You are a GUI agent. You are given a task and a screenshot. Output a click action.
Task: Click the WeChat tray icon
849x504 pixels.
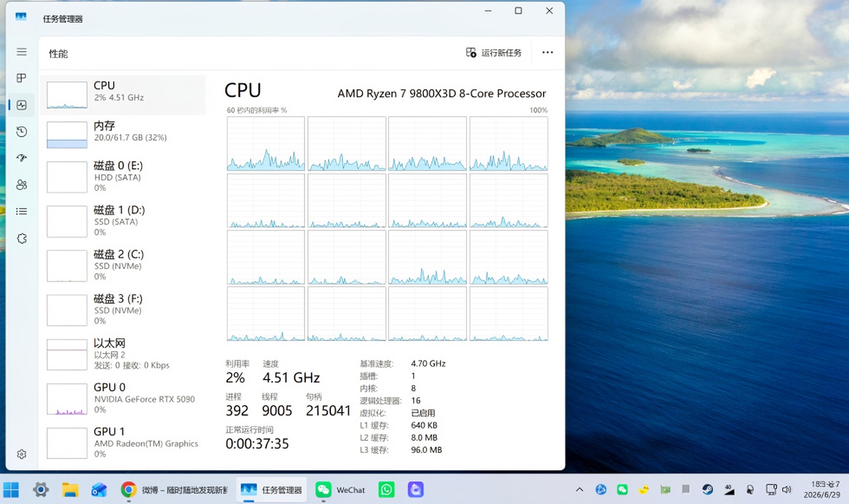(x=622, y=490)
